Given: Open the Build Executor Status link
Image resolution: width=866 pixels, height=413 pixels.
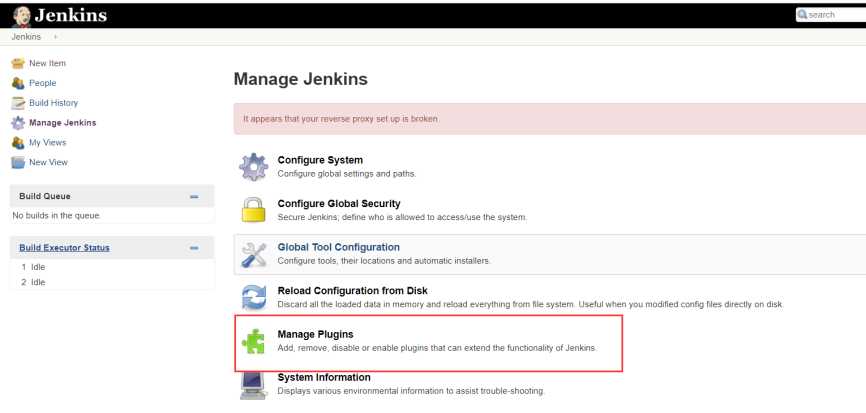Looking at the screenshot, I should pyautogui.click(x=64, y=248).
